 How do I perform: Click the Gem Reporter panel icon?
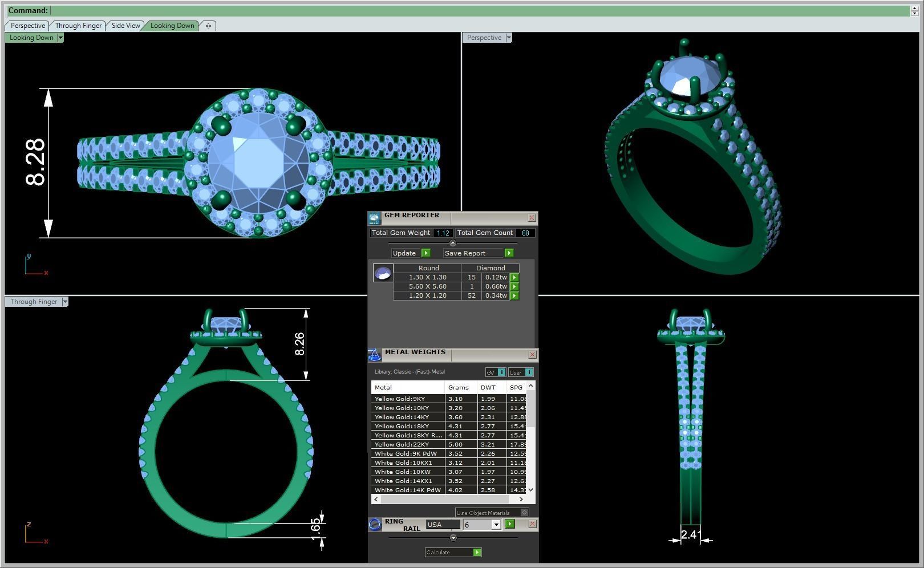374,218
